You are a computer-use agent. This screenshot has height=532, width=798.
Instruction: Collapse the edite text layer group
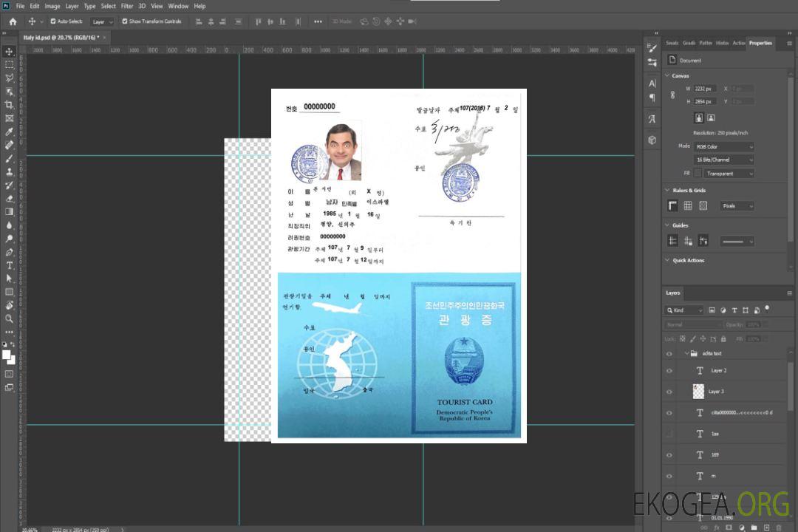tap(685, 353)
